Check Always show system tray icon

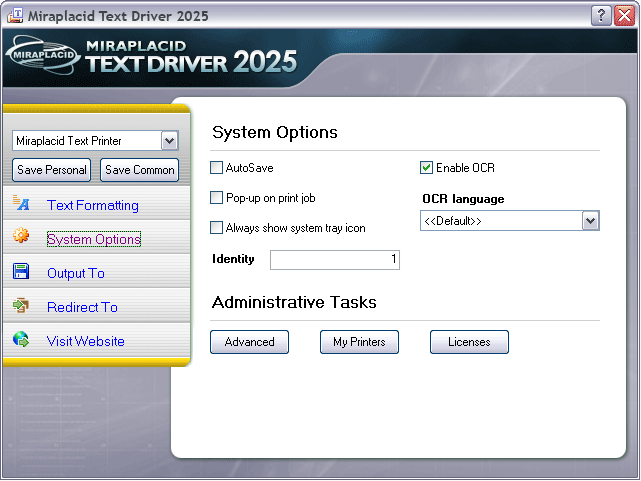point(216,228)
